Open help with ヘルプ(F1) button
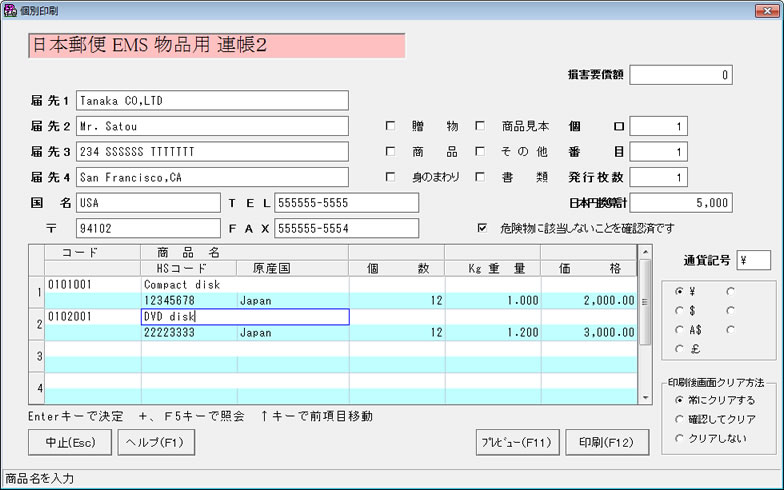Viewport: 784px width, 490px height. point(154,441)
